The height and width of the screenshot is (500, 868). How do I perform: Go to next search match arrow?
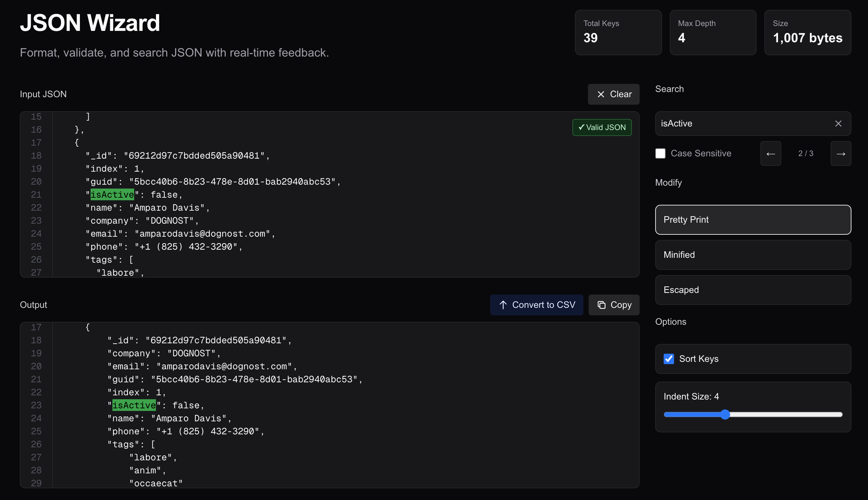point(841,153)
